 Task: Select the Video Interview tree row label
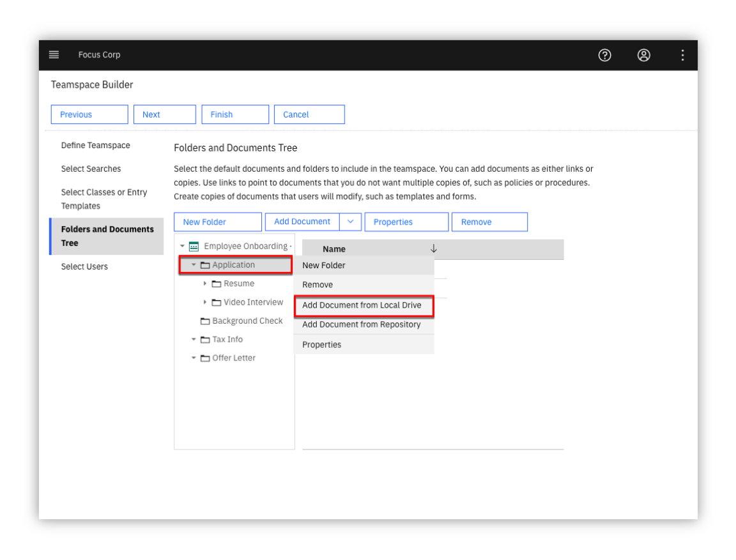(x=254, y=303)
